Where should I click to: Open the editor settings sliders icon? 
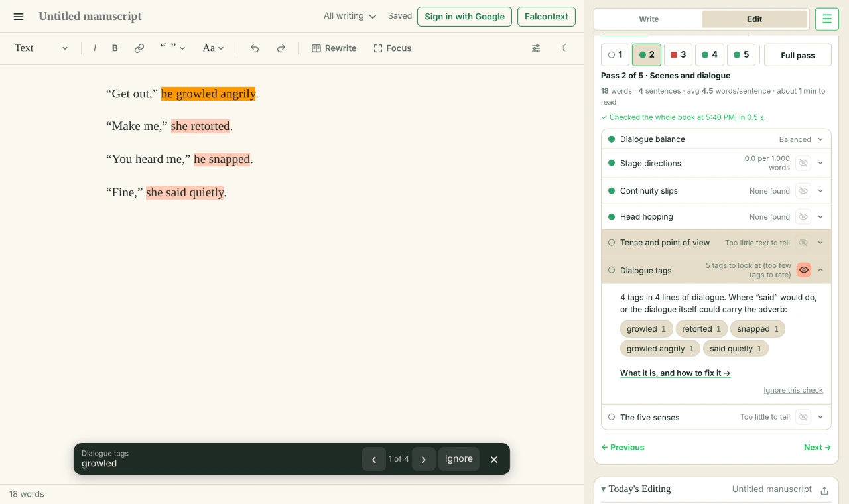click(x=536, y=48)
